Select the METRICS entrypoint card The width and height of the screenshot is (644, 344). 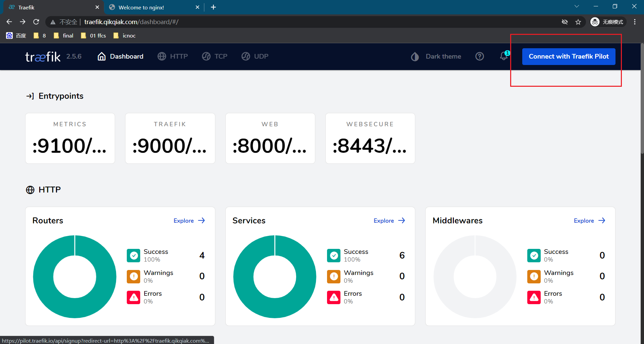(x=70, y=138)
